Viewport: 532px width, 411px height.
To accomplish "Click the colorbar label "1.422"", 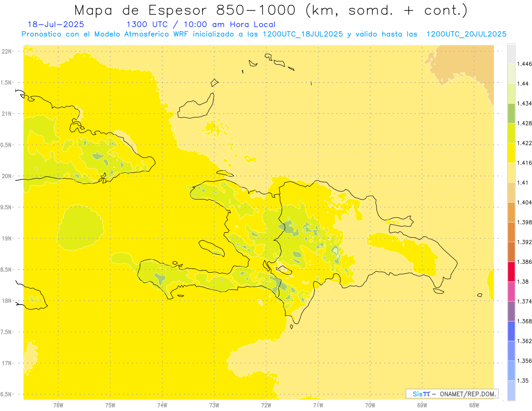I will [x=525, y=143].
